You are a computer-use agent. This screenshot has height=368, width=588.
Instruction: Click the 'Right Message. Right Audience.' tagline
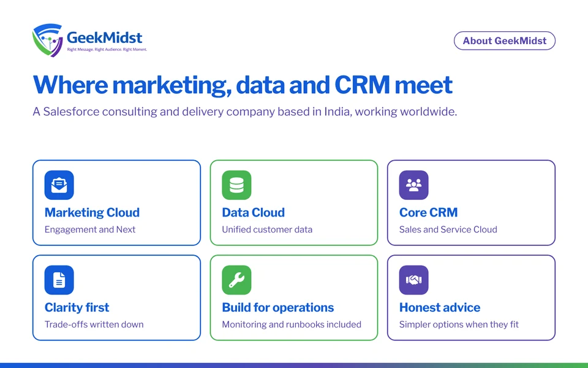coord(107,50)
